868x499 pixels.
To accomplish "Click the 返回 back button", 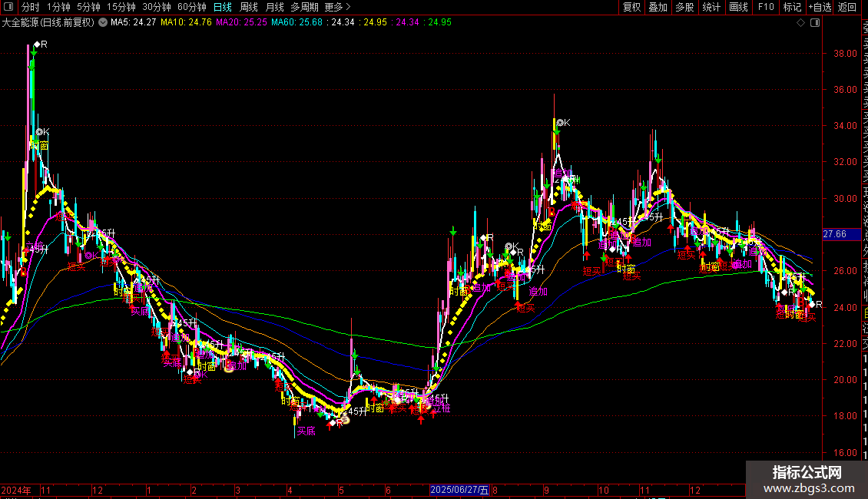I will (x=846, y=7).
